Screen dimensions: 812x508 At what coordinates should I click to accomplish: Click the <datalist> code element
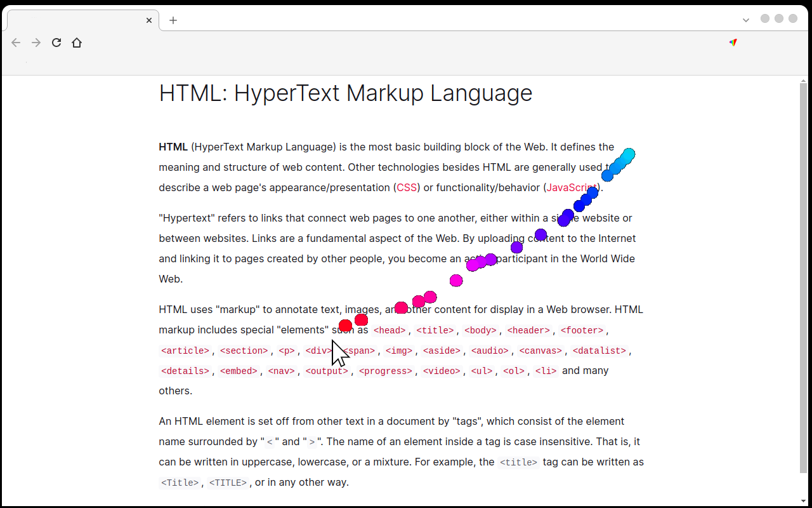(x=599, y=351)
